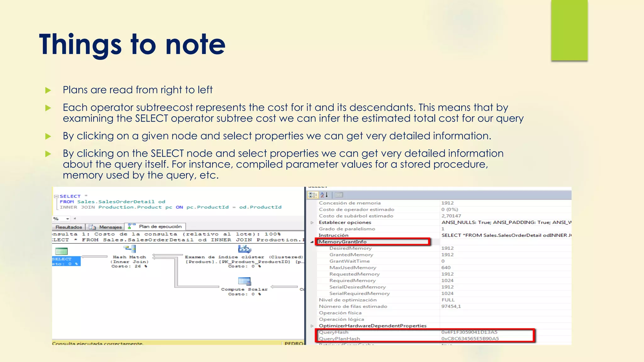Viewport: 644px width, 362px height.
Task: Click the MaxUsedMemory value 640
Action: (x=446, y=268)
